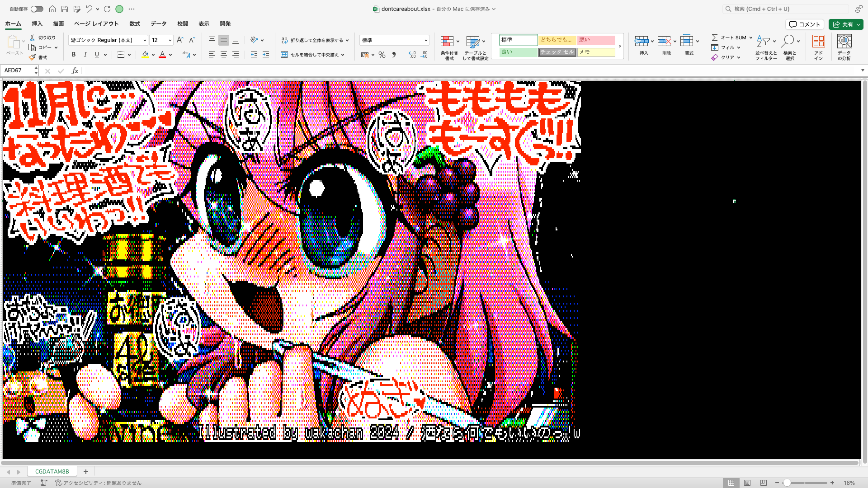Open the Share button dropdown arrow
Screen dimensions: 868x488
[859, 25]
